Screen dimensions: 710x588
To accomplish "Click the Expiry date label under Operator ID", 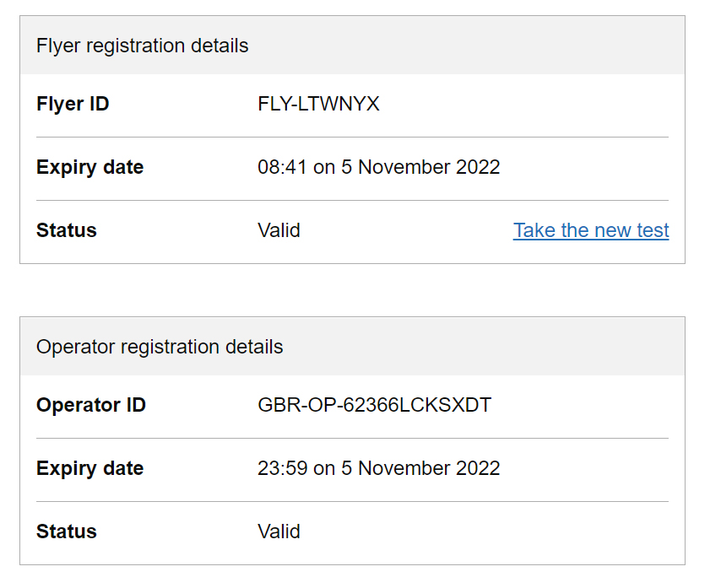I will click(89, 468).
